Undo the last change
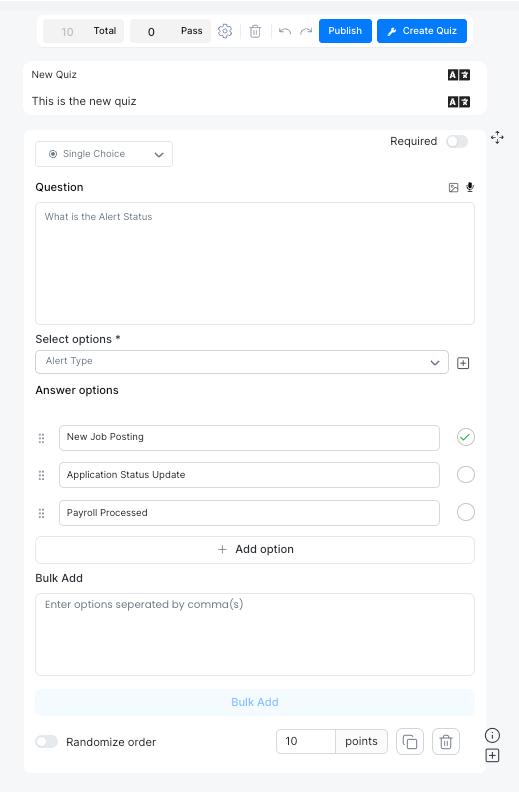Image resolution: width=519 pixels, height=792 pixels. click(285, 31)
